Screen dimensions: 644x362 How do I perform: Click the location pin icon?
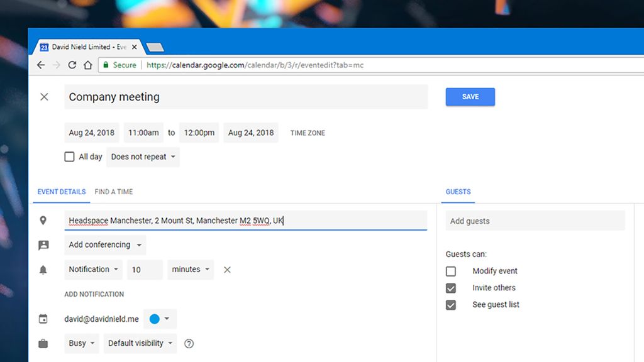pyautogui.click(x=43, y=220)
